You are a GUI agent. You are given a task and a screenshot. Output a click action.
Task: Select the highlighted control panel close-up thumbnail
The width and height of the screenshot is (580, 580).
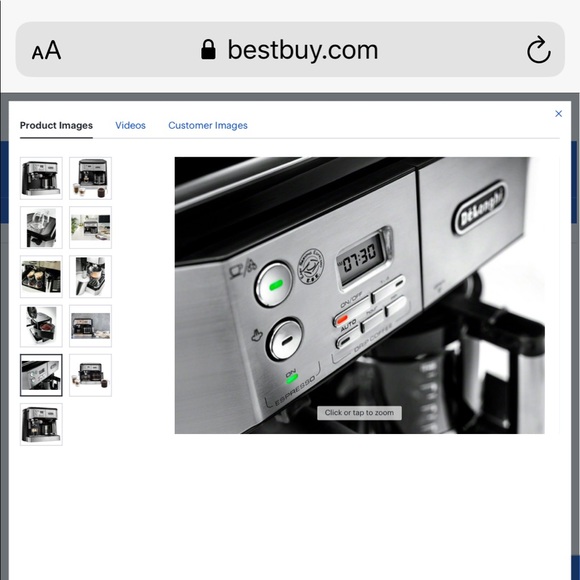(x=41, y=375)
